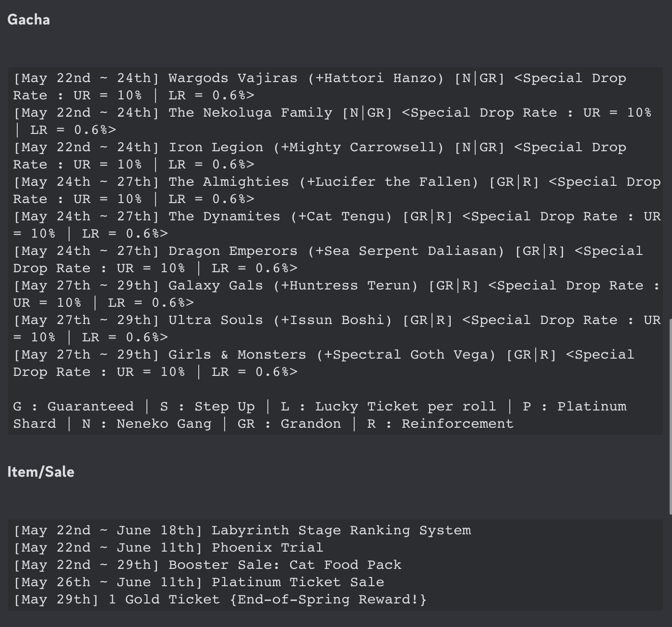Viewport: 672px width, 627px height.
Task: Click the Galaxy Gals gacha entry
Action: click(216, 286)
